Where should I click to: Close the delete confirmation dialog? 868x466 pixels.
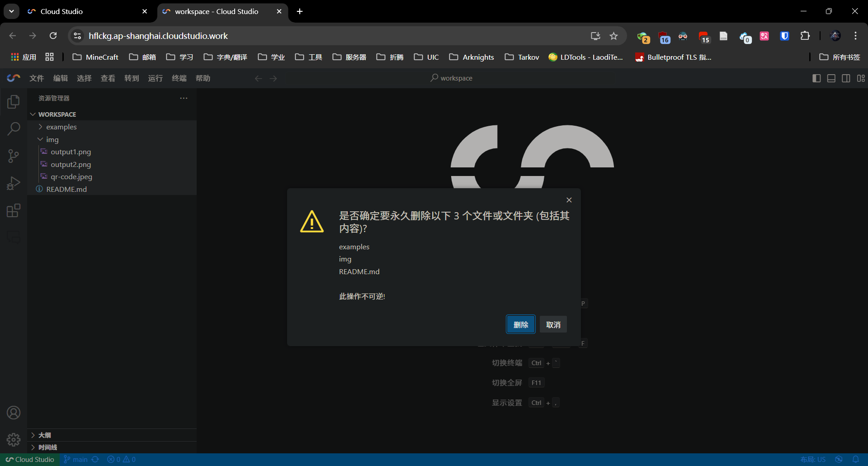pos(569,200)
